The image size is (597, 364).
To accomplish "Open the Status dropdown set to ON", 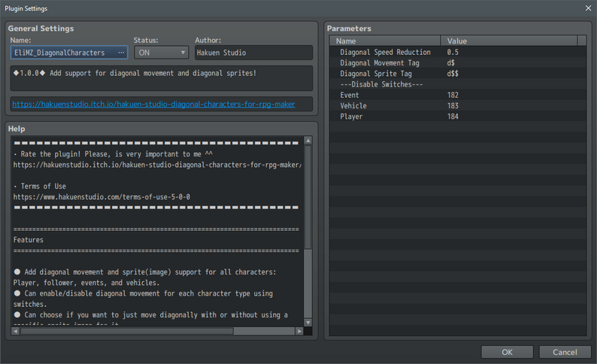I will tap(161, 53).
